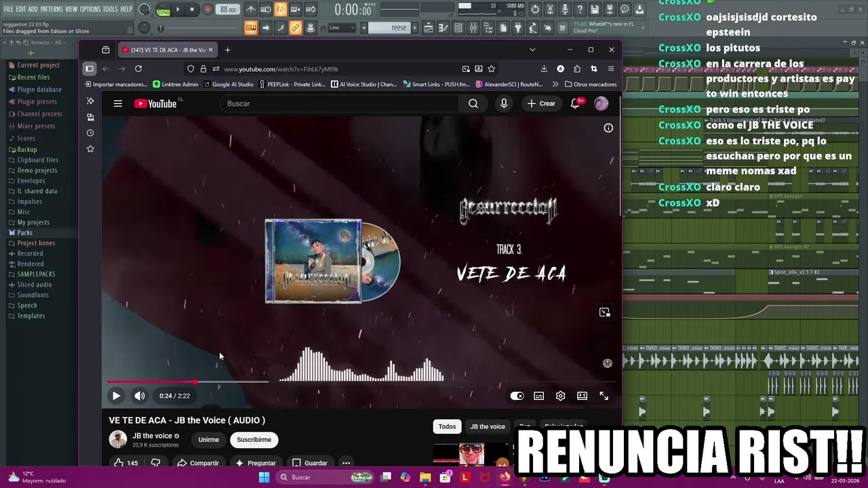The image size is (868, 488).
Task: Click the Suscribirme button
Action: coord(254,440)
